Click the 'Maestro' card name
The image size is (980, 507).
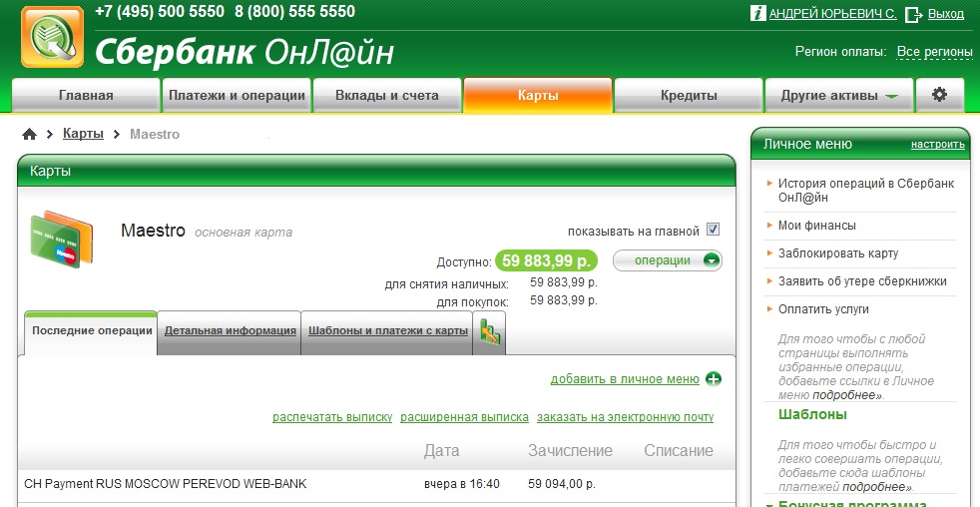pos(153,231)
